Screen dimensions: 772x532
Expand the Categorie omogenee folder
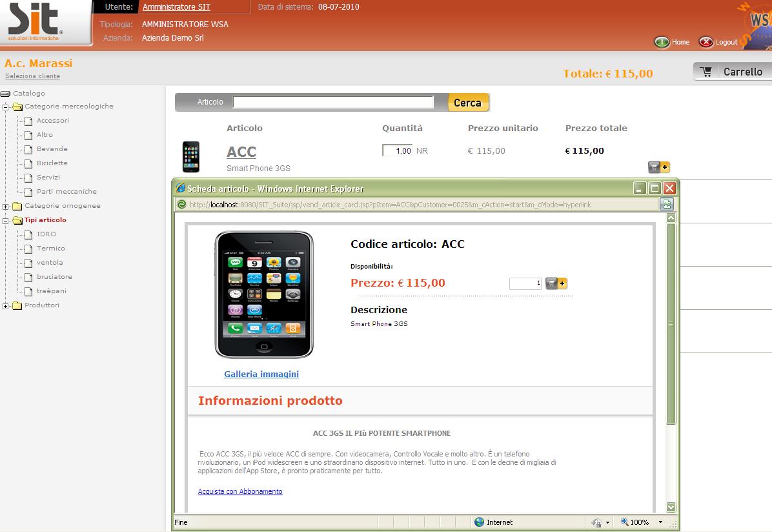coord(5,207)
